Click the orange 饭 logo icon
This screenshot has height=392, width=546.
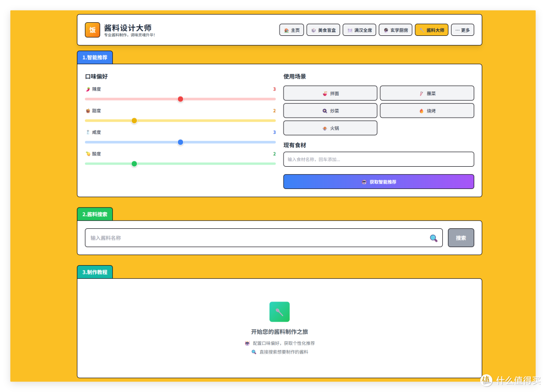[x=93, y=30]
